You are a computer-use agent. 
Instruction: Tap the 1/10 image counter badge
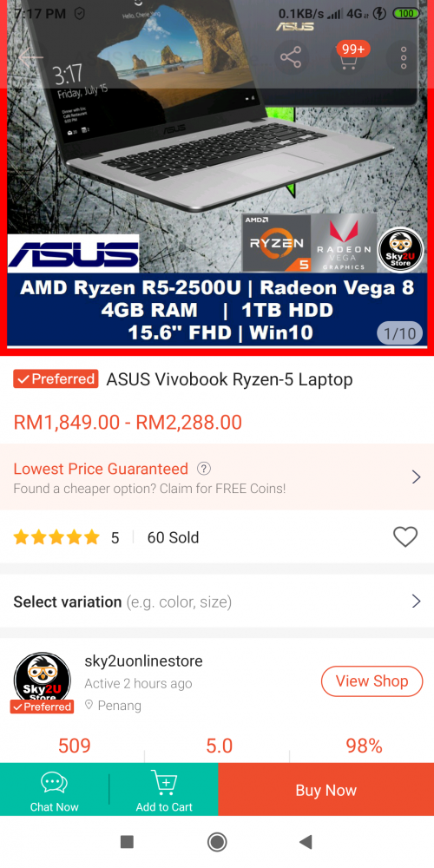[399, 334]
